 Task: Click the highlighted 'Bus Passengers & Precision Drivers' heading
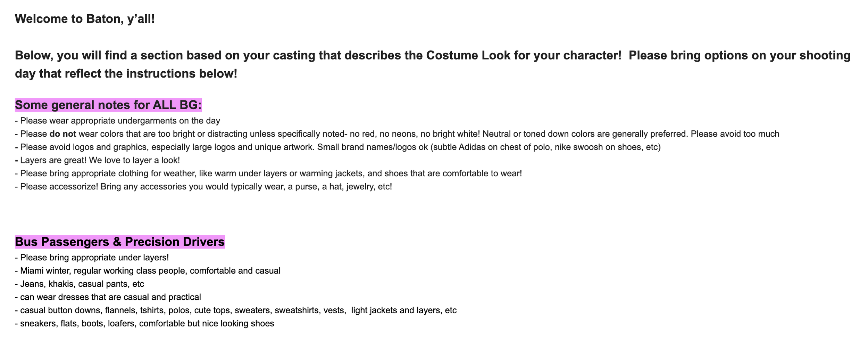(120, 242)
